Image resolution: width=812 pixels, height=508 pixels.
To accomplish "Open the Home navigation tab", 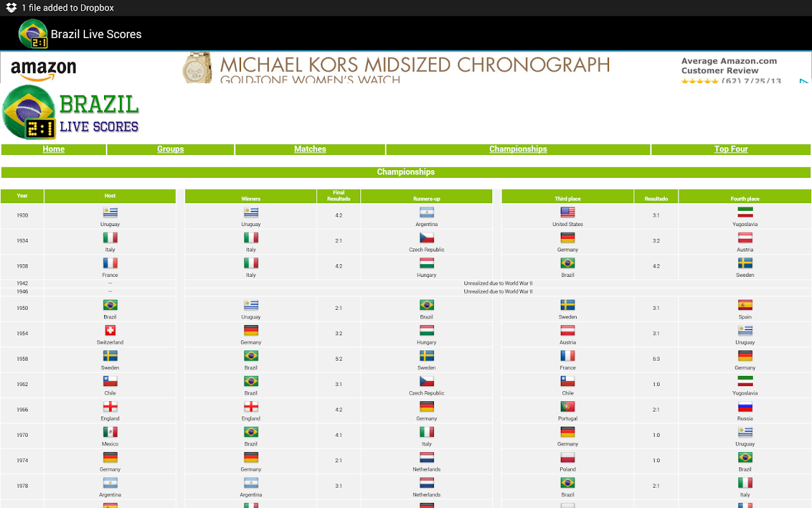I will coord(53,149).
